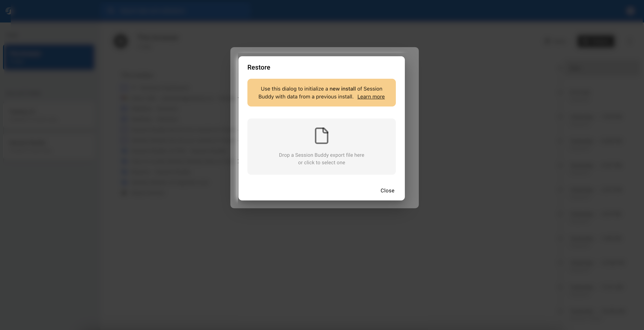Click the section header above the tab list
The image size is (644, 330).
tap(137, 75)
